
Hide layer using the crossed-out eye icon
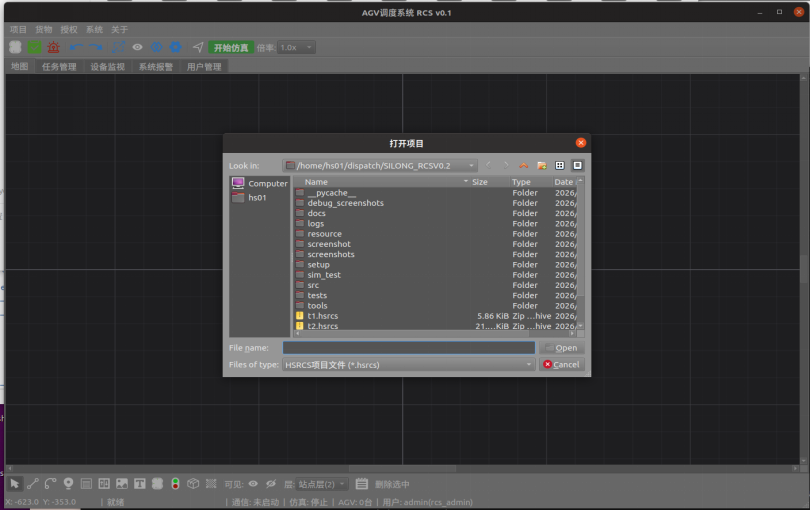[x=271, y=484]
